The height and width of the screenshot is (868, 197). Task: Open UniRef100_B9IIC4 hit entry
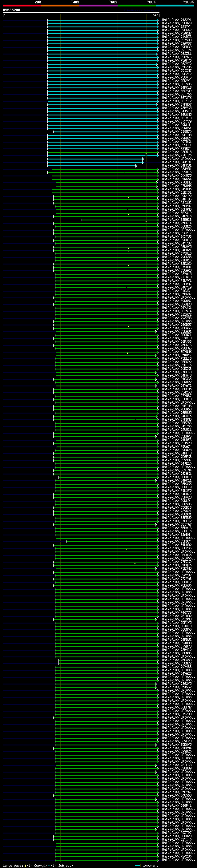pos(176,50)
